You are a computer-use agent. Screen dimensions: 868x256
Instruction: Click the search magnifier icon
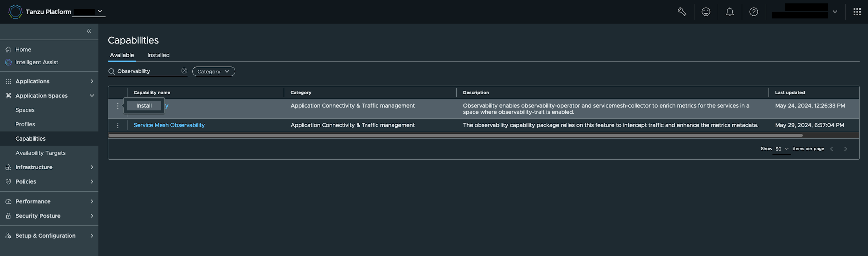[112, 71]
